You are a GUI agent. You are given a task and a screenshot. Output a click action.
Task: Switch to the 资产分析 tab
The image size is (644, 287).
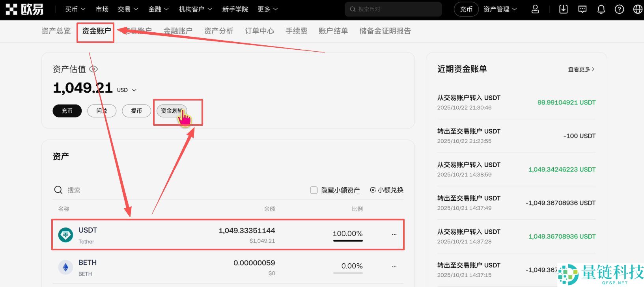pos(219,31)
